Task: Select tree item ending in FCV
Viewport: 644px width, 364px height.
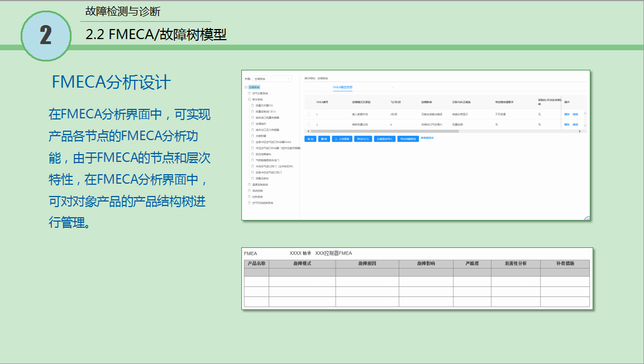Action: [x=266, y=112]
